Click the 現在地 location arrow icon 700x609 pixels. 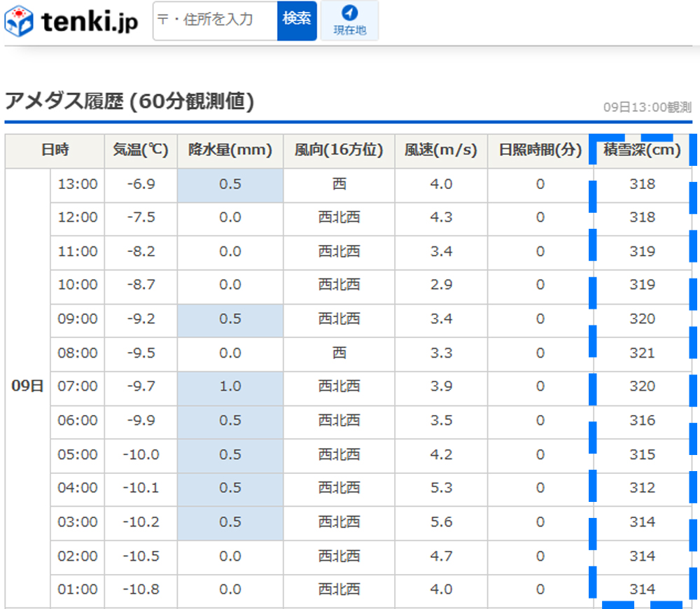click(x=349, y=13)
